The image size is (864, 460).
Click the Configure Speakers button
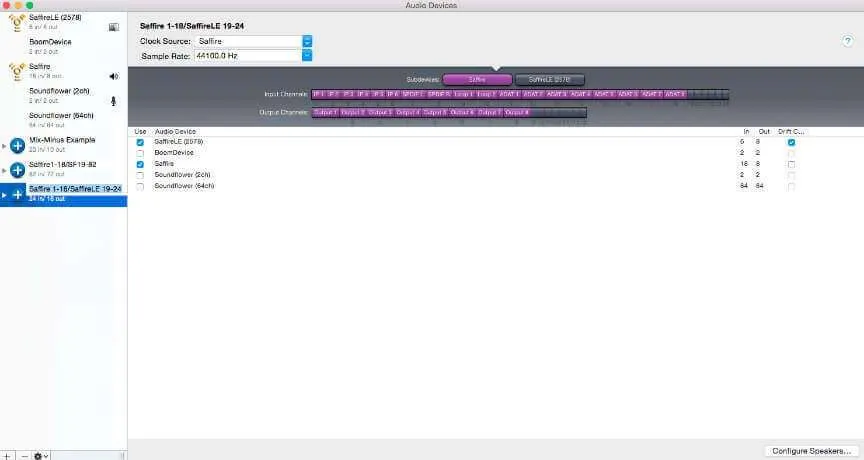tap(811, 451)
